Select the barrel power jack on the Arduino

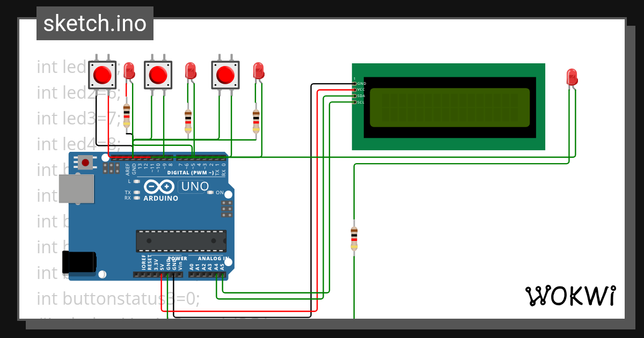click(78, 263)
